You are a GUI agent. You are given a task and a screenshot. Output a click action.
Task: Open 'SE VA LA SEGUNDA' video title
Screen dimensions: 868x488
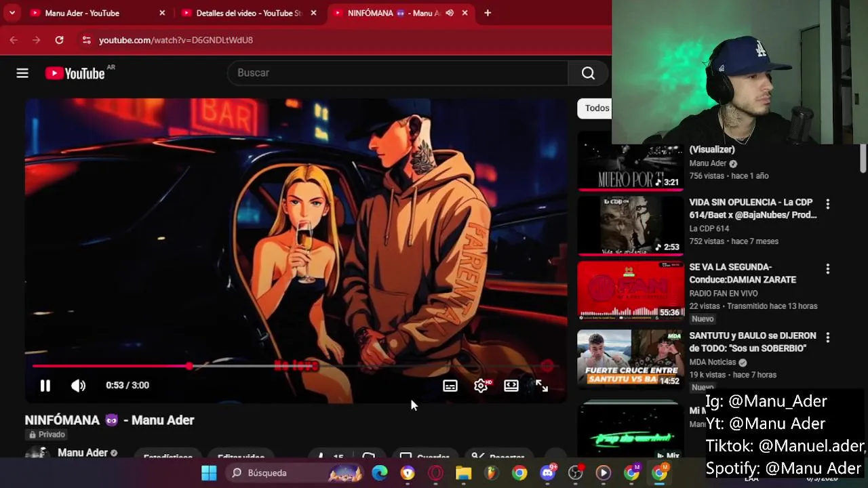pyautogui.click(x=743, y=273)
